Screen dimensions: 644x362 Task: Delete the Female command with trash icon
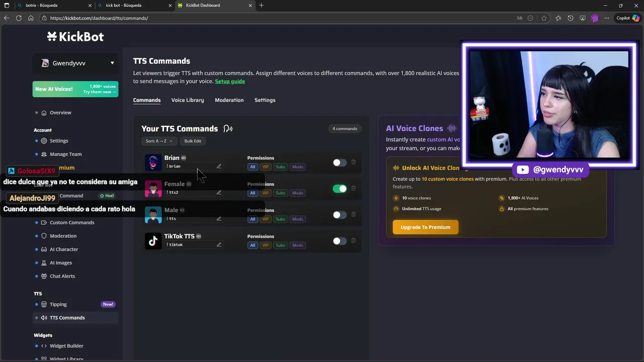(353, 188)
